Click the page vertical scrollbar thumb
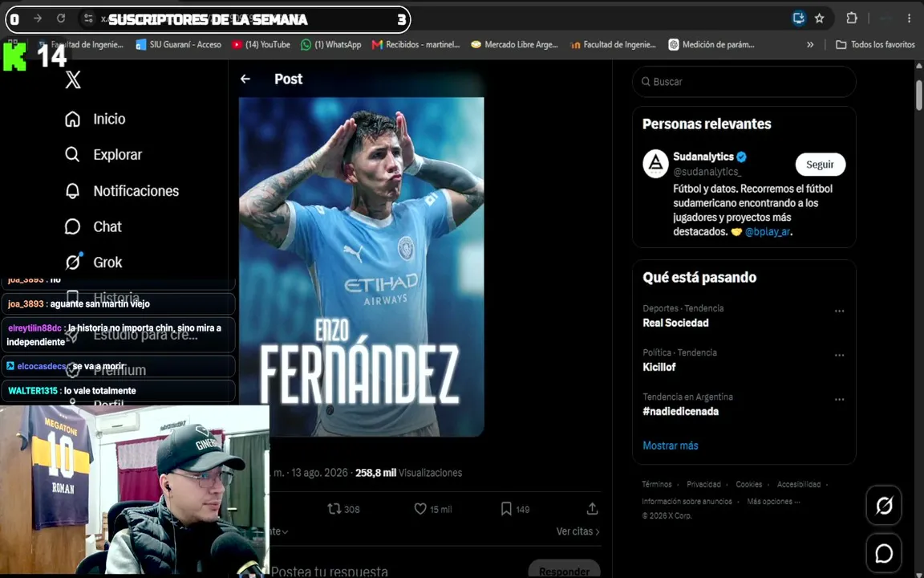Image resolution: width=924 pixels, height=578 pixels. pos(919,95)
